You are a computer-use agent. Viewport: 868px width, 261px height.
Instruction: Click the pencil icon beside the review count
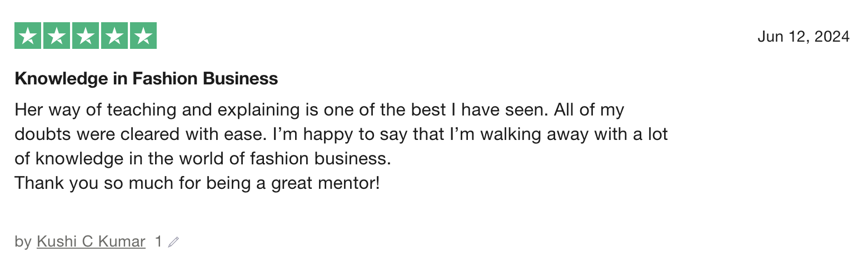[173, 242]
